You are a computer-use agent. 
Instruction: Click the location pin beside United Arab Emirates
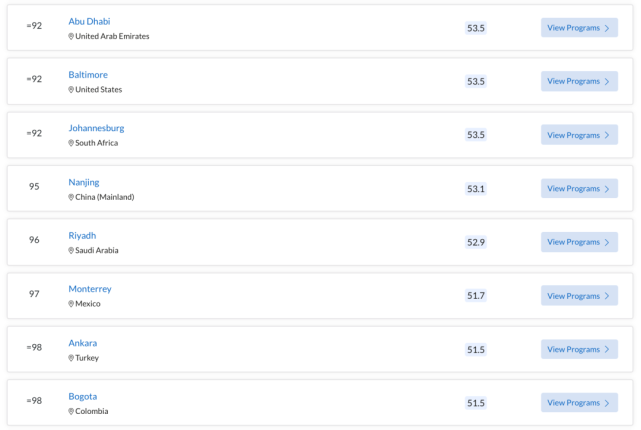pos(71,36)
